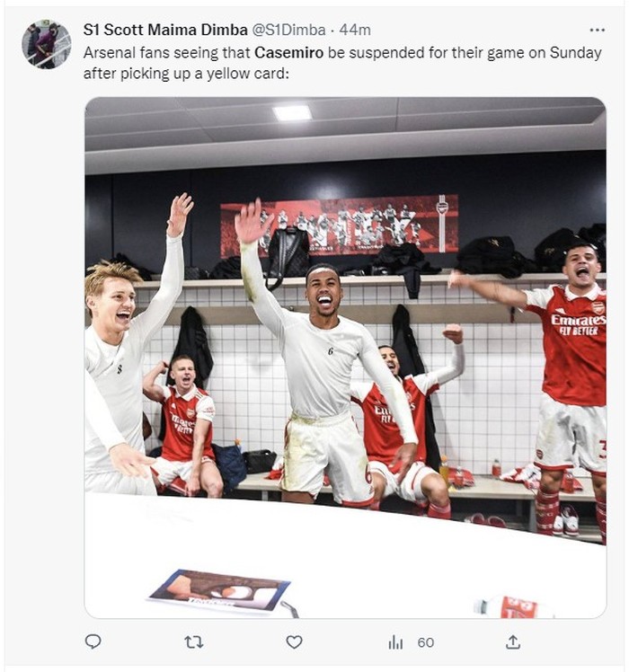The image size is (629, 672).
Task: Click the retweet arrows icon
Action: click(x=193, y=641)
